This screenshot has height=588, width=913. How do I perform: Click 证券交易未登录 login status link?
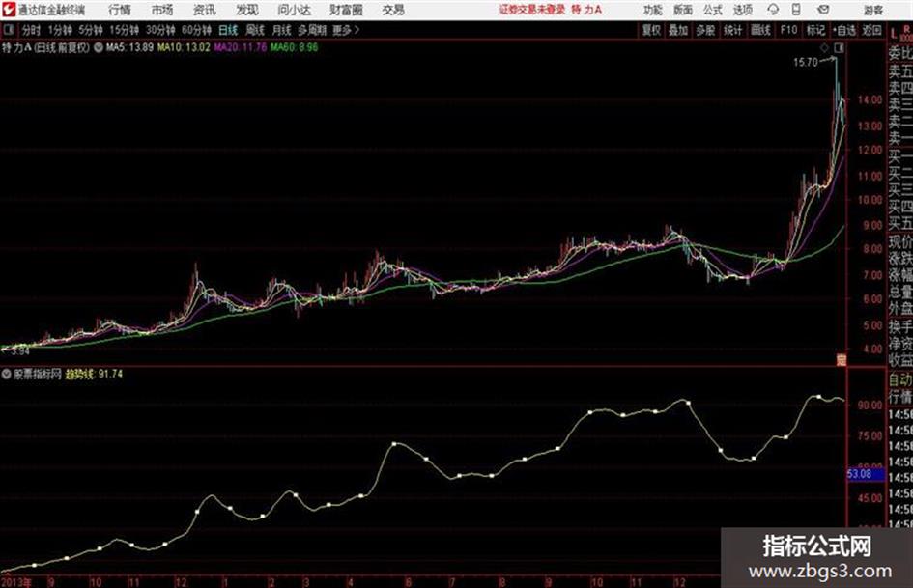pyautogui.click(x=532, y=10)
